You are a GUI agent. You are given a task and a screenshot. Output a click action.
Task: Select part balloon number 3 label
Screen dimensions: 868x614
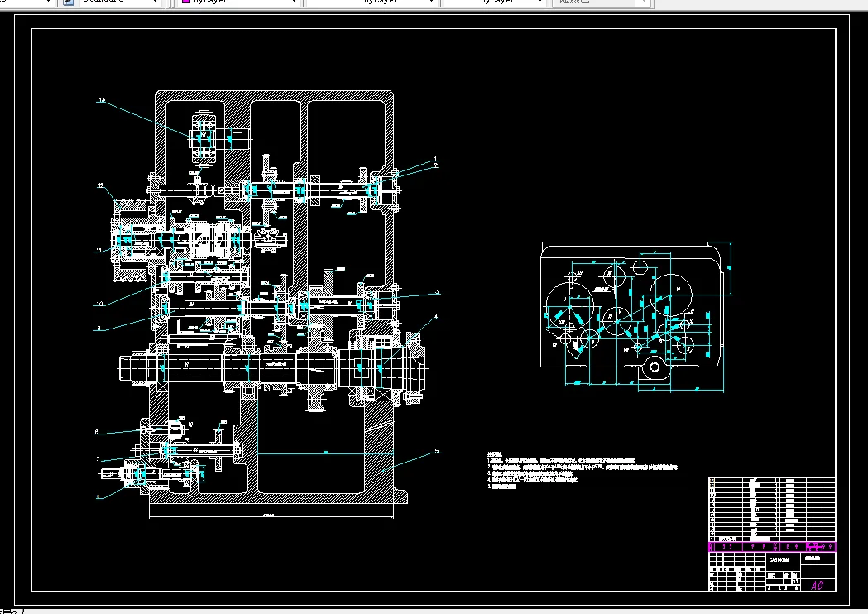(437, 292)
